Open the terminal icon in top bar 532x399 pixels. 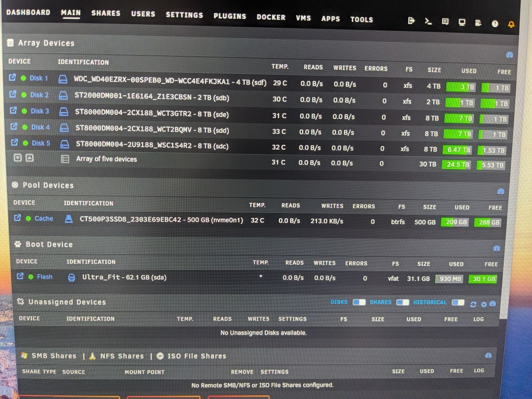click(x=428, y=21)
